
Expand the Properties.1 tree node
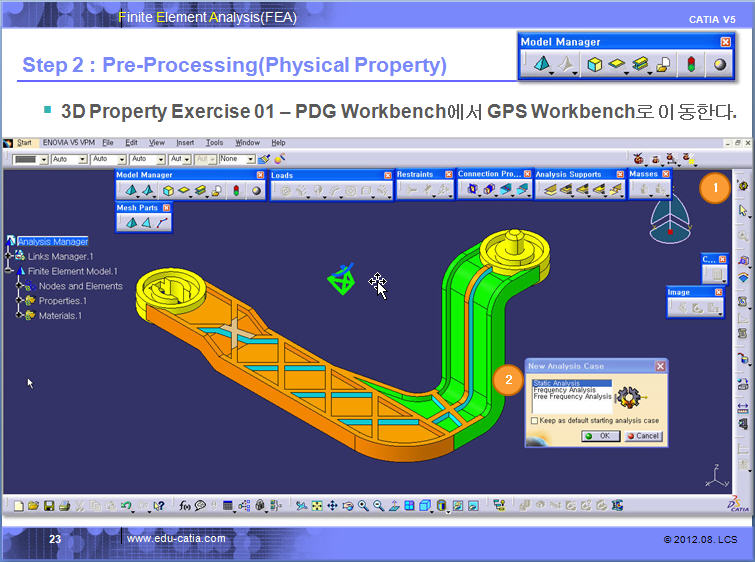click(x=19, y=301)
